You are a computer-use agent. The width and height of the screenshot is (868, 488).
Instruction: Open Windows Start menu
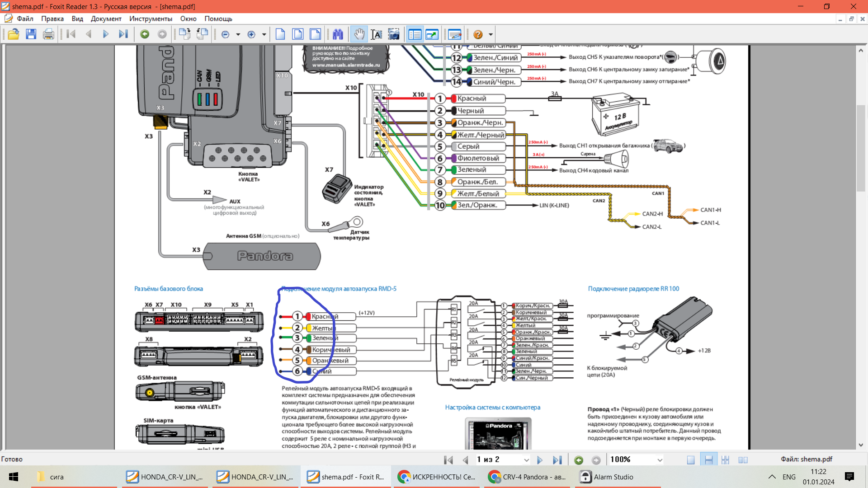14,477
